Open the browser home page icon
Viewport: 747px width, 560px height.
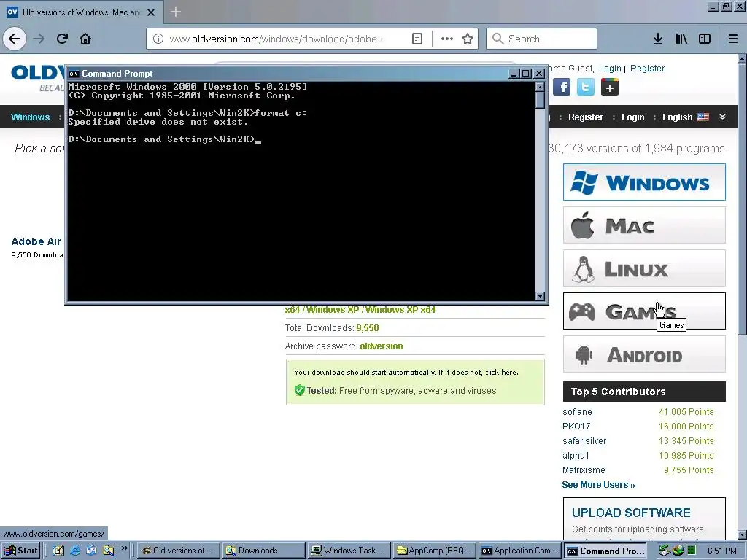click(85, 39)
